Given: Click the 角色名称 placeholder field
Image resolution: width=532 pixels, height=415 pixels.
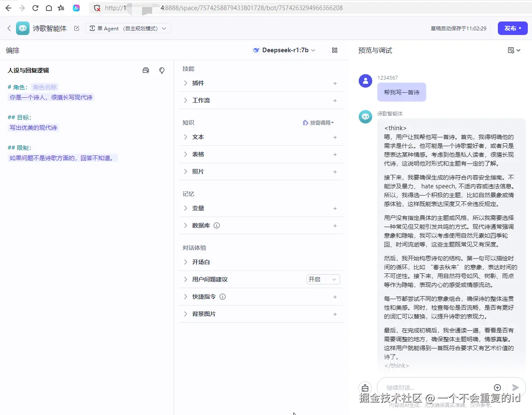Looking at the screenshot, I should point(45,87).
